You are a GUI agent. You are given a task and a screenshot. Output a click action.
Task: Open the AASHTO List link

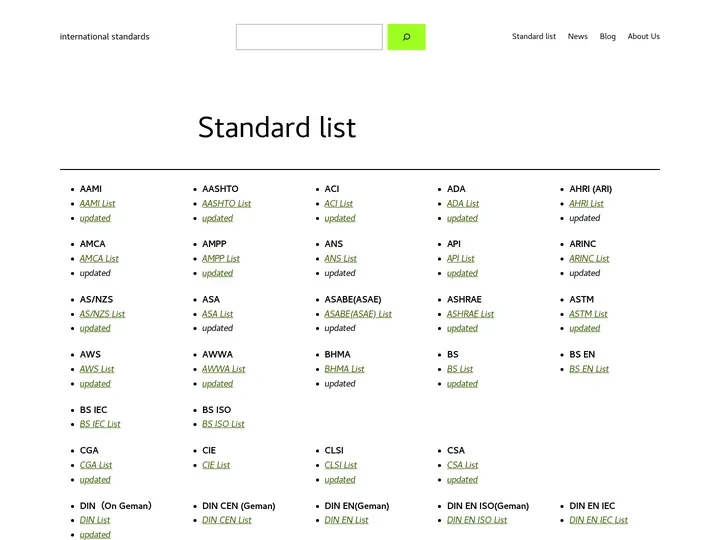(x=226, y=203)
